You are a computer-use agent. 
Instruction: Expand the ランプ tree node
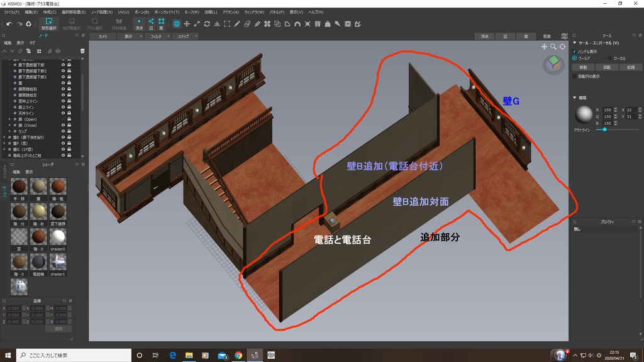pyautogui.click(x=9, y=131)
